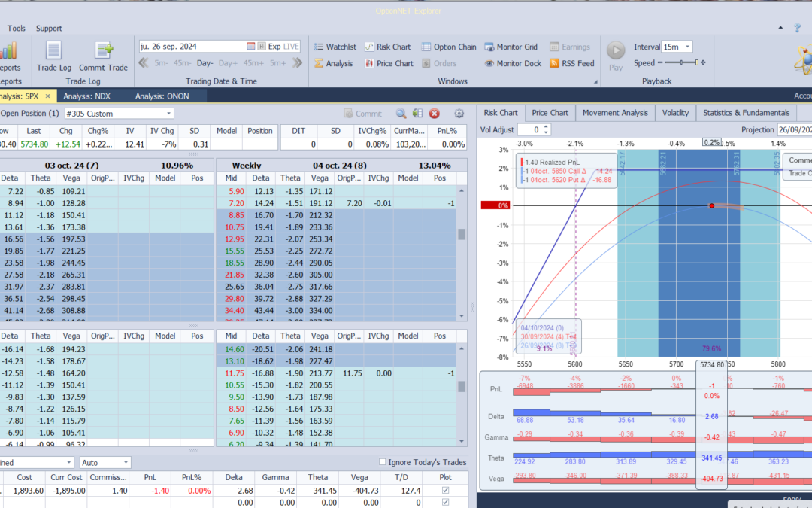Decrease the Vol Adjust value

tap(546, 132)
